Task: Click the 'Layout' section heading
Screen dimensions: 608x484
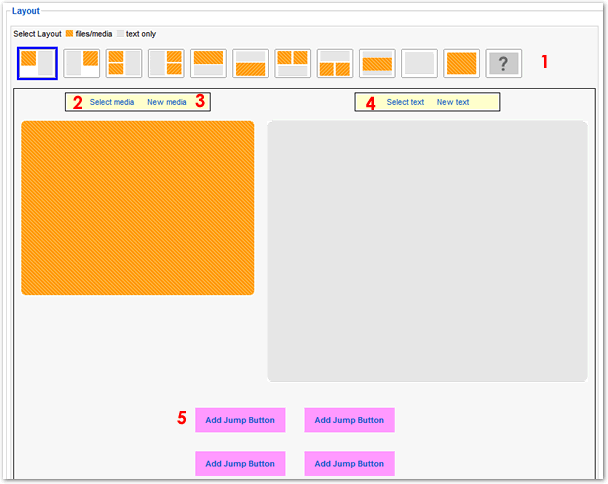Action: pos(26,11)
